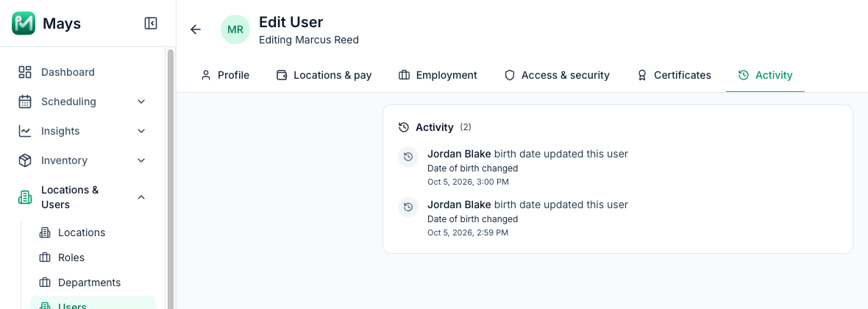
Task: Open the Certificates tab
Action: (x=675, y=75)
